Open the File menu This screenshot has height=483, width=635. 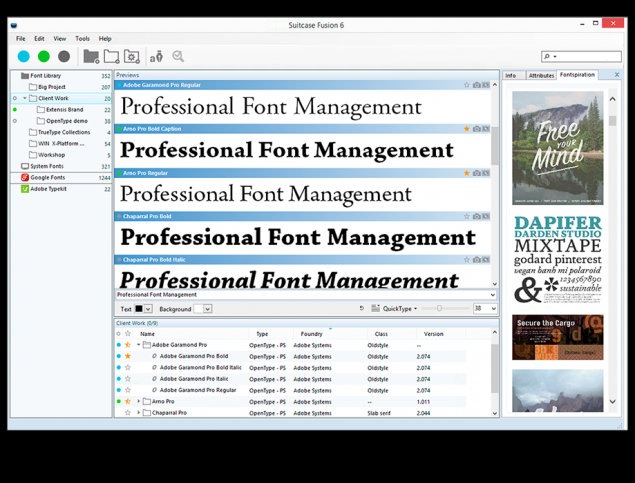(21, 39)
